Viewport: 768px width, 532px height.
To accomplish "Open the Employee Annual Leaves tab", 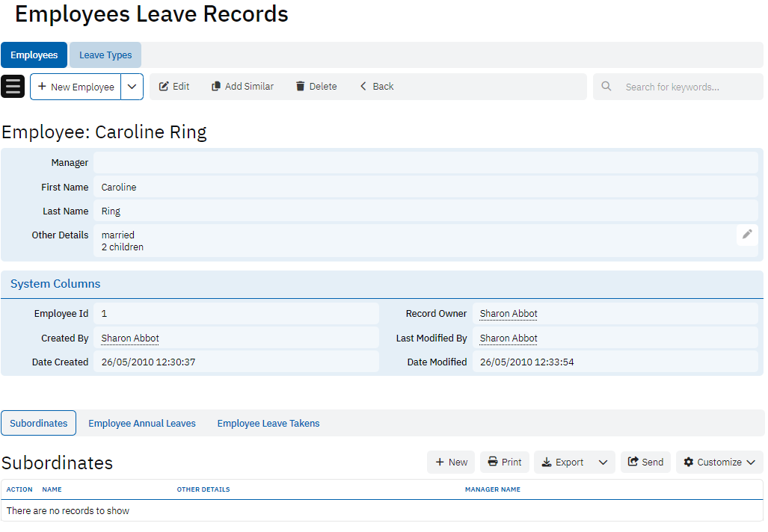I will [x=142, y=424].
